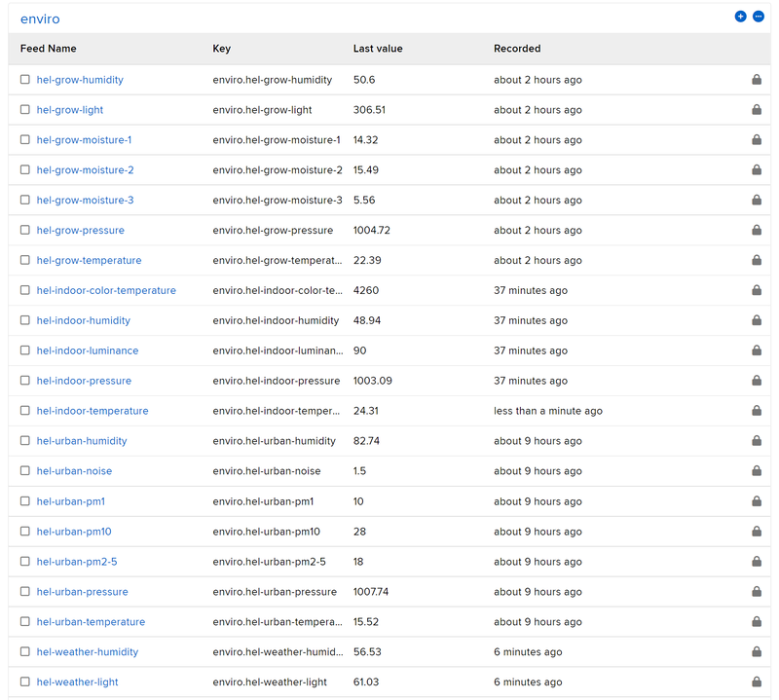This screenshot has width=779, height=700.
Task: Click the lock icon for hel-grow-humidity
Action: (x=757, y=80)
